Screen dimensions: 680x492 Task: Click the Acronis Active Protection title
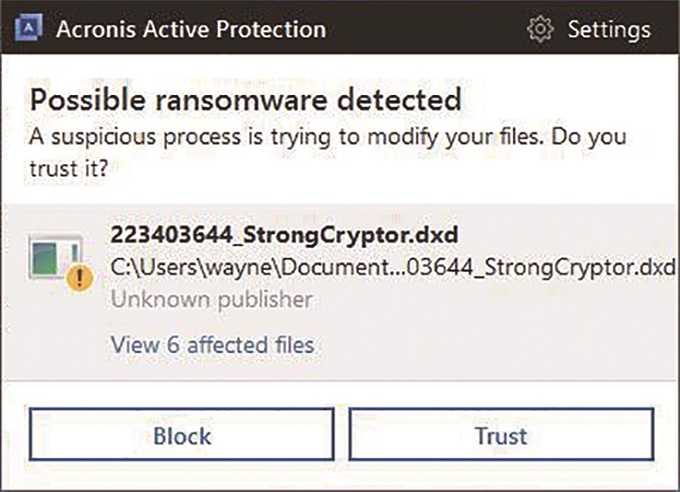click(191, 30)
